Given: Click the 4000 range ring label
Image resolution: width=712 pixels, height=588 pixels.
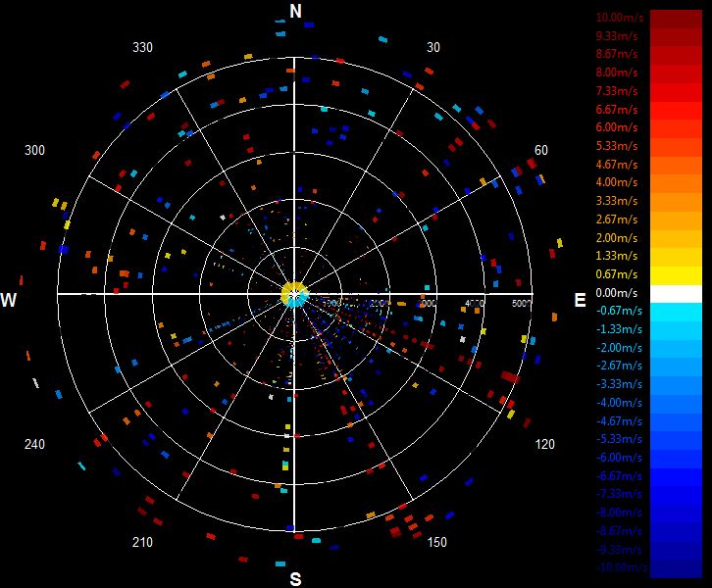Looking at the screenshot, I should pos(475,303).
